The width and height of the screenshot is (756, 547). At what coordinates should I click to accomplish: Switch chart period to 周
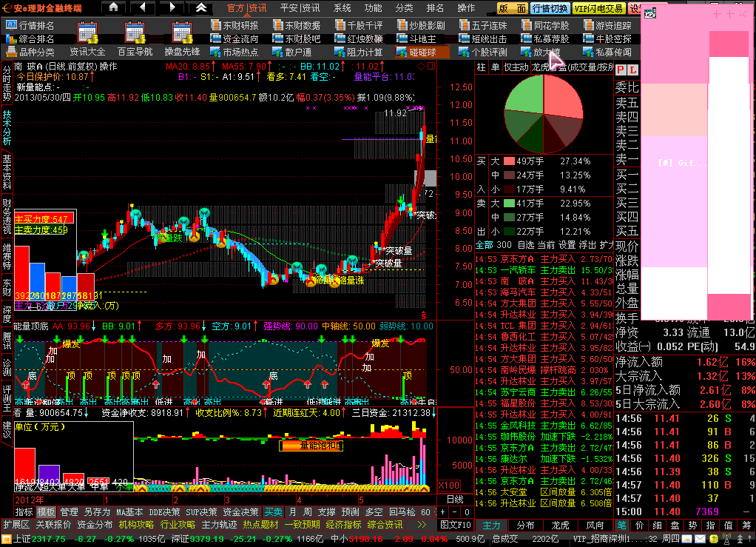(307, 511)
